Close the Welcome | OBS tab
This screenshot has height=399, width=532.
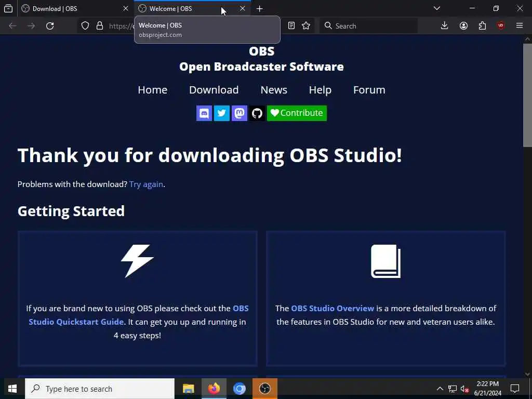coord(242,8)
